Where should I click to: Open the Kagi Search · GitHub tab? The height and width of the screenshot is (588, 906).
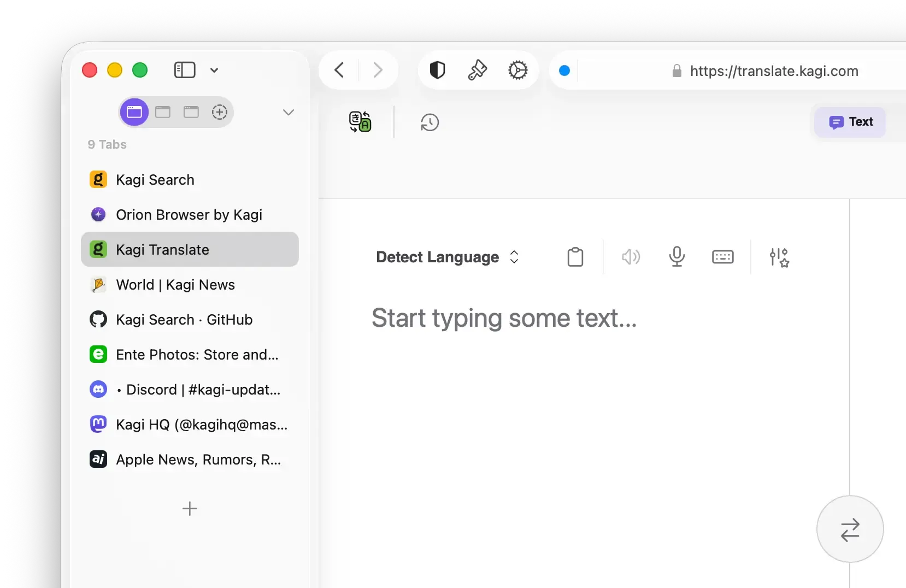click(190, 319)
